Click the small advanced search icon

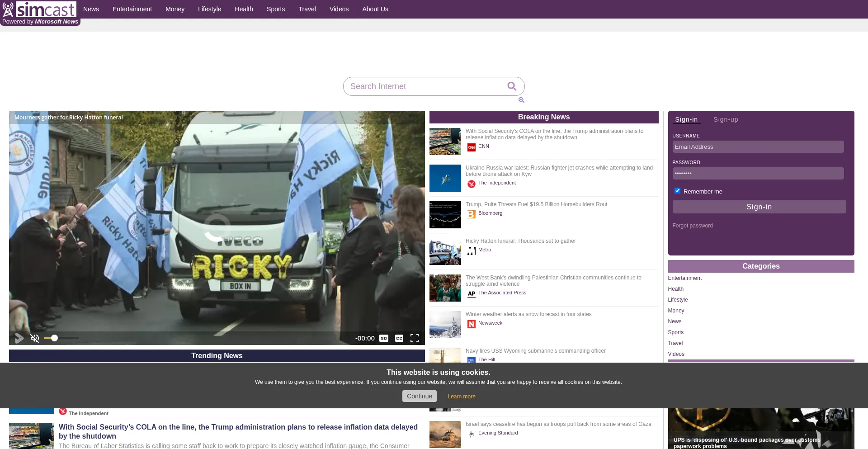pos(521,100)
